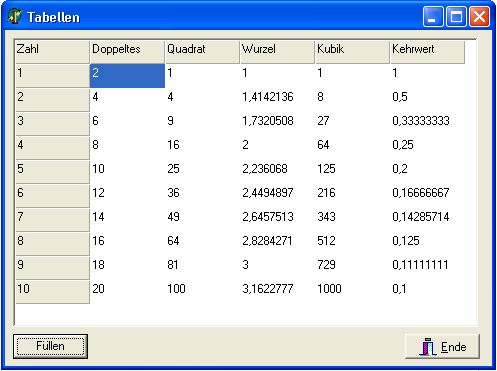Click the Kehrwert column header
This screenshot has width=497, height=371.
pyautogui.click(x=427, y=52)
